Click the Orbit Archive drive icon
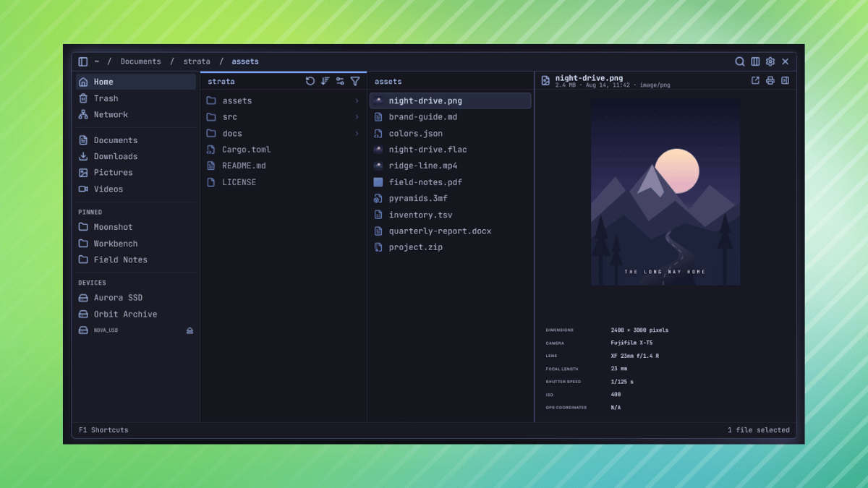The height and width of the screenshot is (488, 868). click(83, 314)
